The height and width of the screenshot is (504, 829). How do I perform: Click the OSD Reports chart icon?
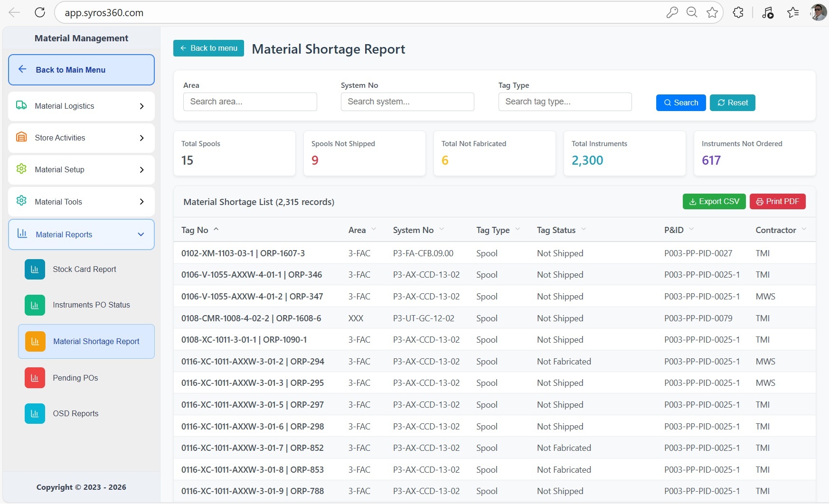coord(35,413)
